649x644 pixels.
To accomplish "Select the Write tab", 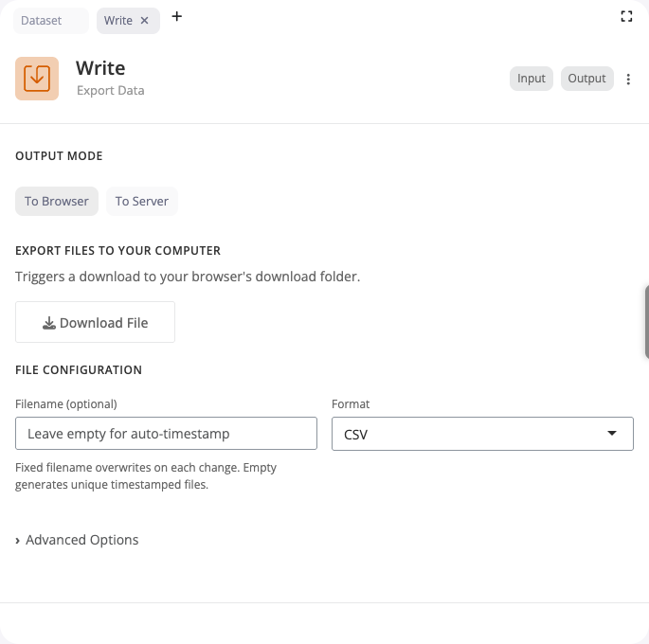I will 118,21.
